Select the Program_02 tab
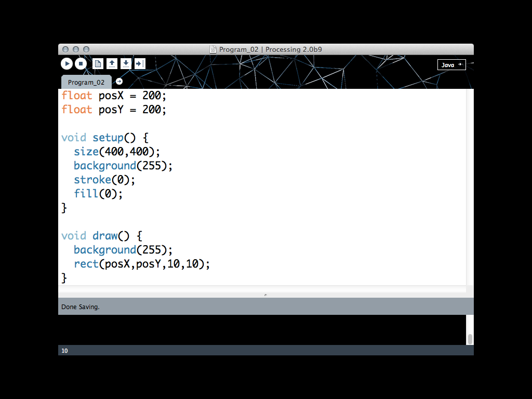Image resolution: width=532 pixels, height=399 pixels. pyautogui.click(x=86, y=82)
